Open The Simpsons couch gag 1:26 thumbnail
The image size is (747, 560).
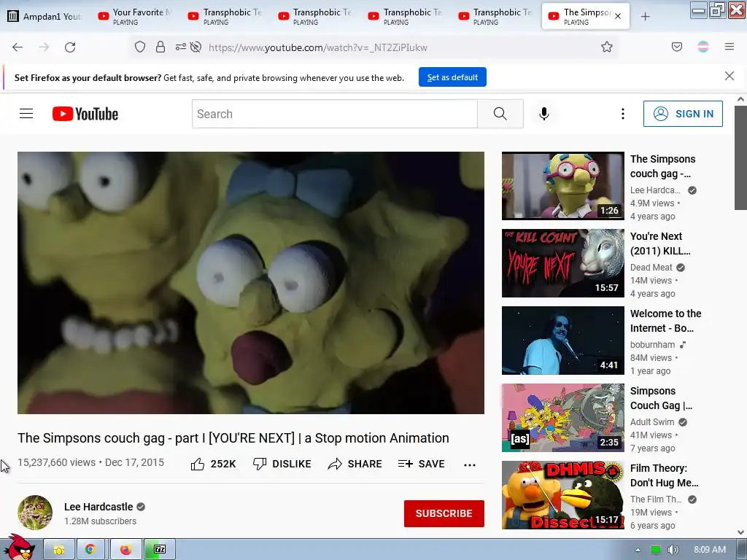pyautogui.click(x=562, y=186)
